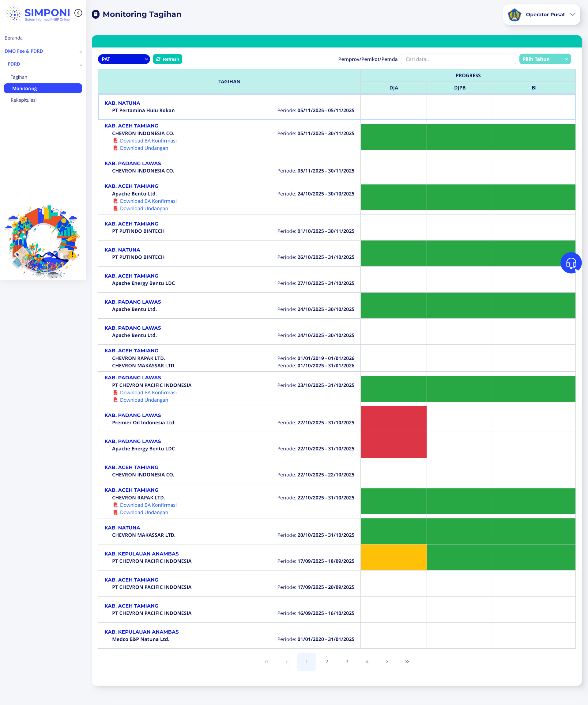Click the Premier Oil Indonesia Ltd. company name

pyautogui.click(x=144, y=423)
